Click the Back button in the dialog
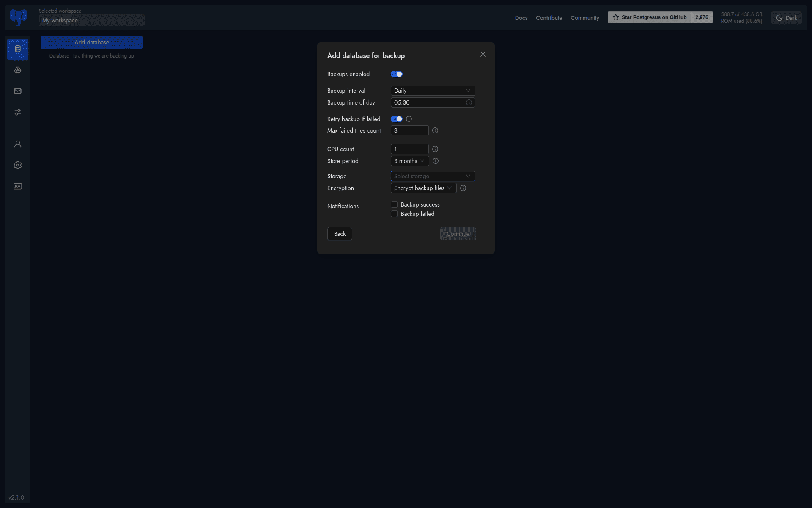Viewport: 812px width, 508px height. pyautogui.click(x=339, y=233)
